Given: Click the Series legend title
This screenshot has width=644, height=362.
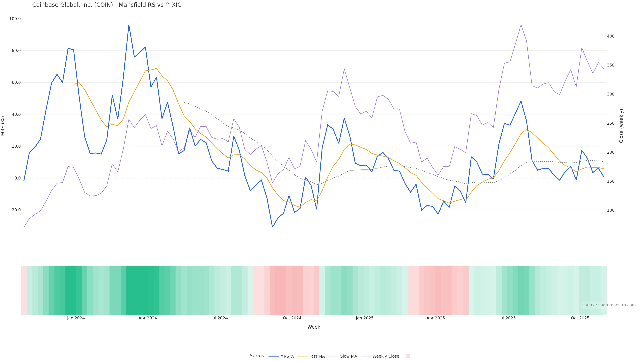Looking at the screenshot, I should pyautogui.click(x=257, y=356).
